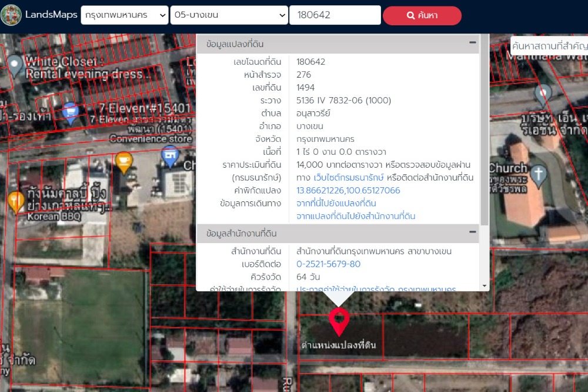This screenshot has width=588, height=392.
Task: Click the blue store marker near CH label
Action: click(x=170, y=156)
